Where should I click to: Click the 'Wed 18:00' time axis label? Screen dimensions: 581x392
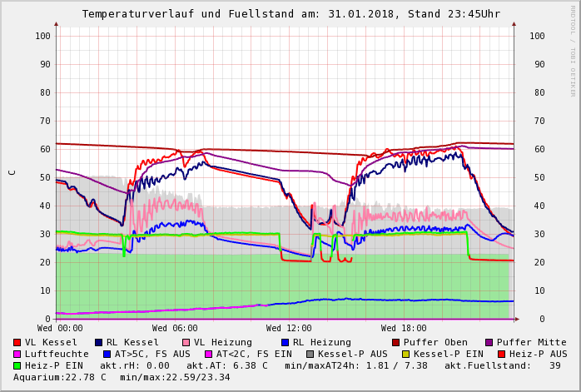[404, 329]
